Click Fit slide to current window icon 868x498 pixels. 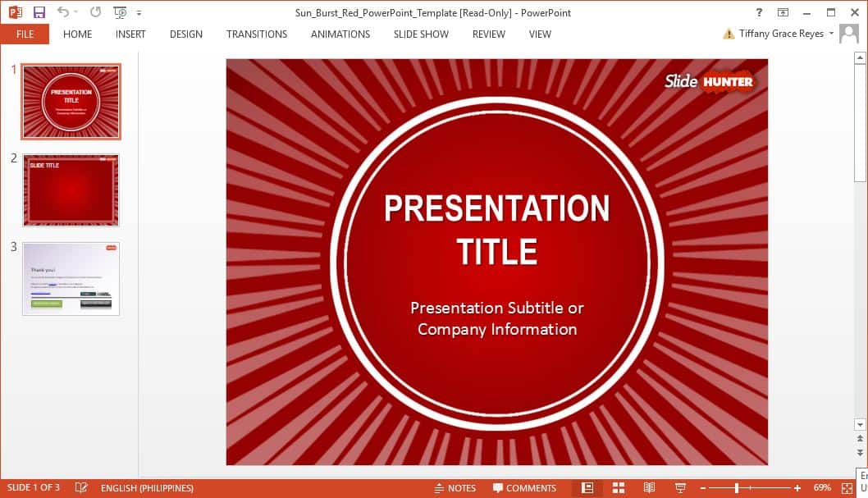click(x=848, y=487)
